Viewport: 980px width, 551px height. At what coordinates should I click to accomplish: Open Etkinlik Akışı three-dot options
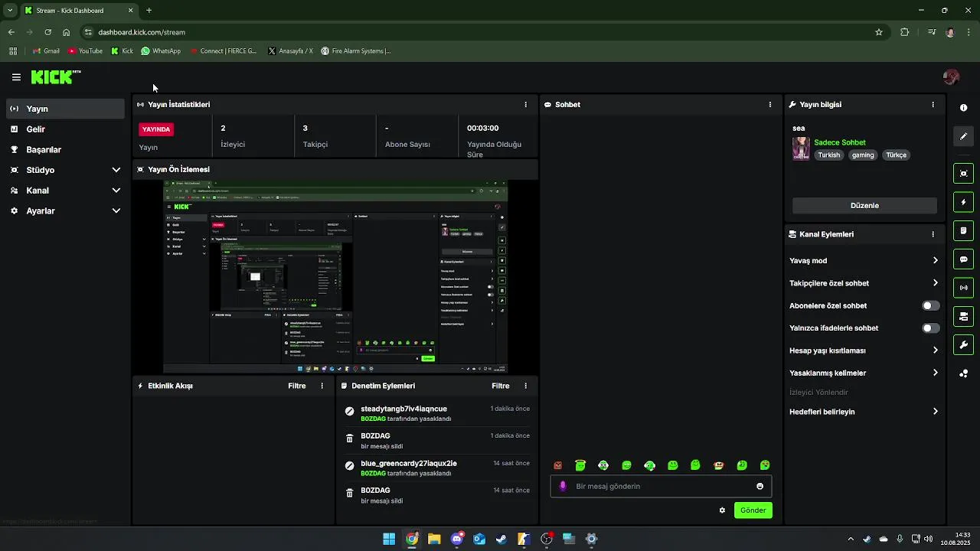tap(322, 386)
